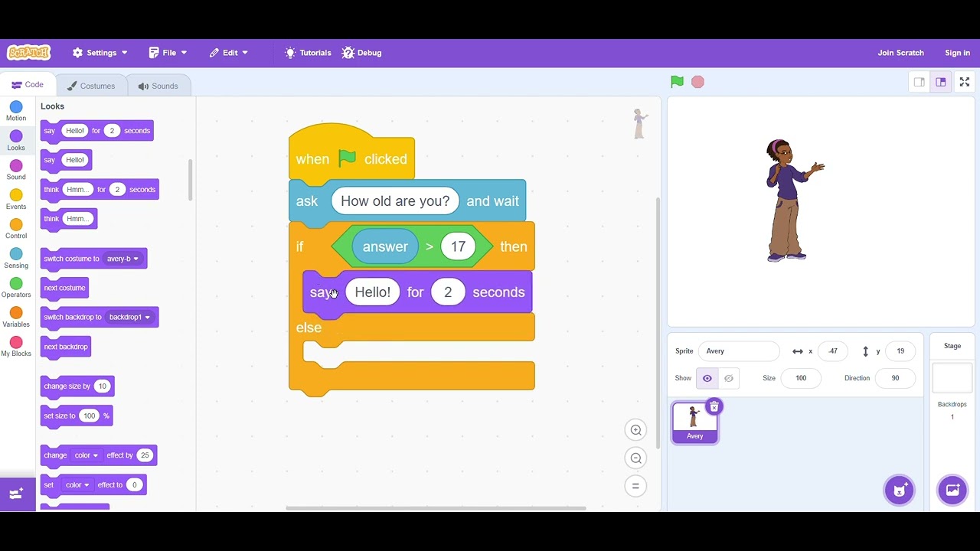
Task: Edit change color effect by value 25
Action: (145, 455)
